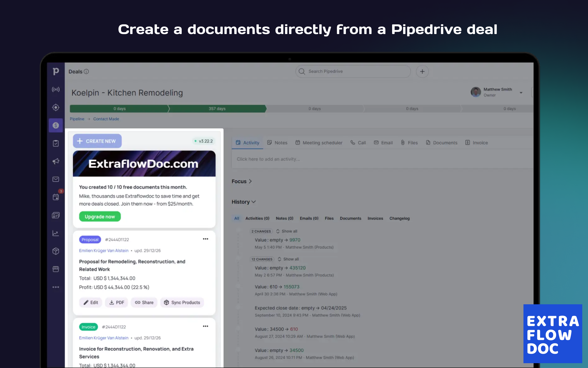The height and width of the screenshot is (368, 588).
Task: Click the Deals info icon
Action: [x=86, y=72]
